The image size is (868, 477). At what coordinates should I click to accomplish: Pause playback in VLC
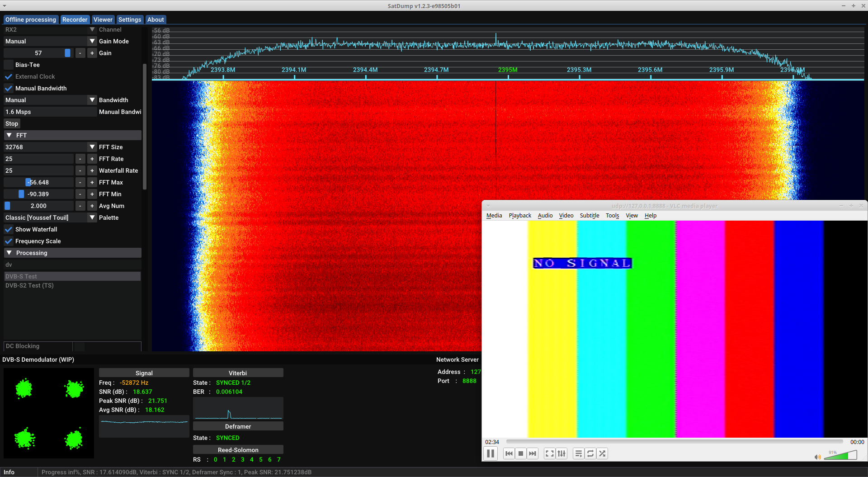(x=490, y=453)
